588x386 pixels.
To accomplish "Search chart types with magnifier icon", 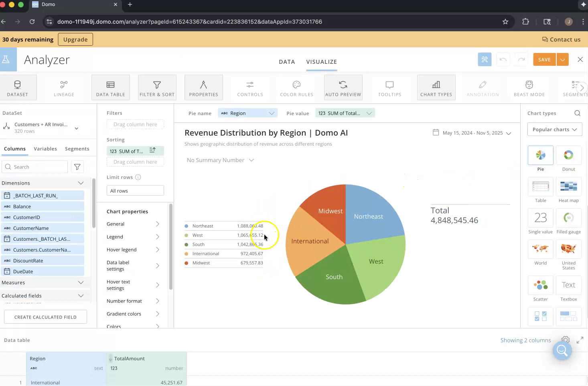I will tap(577, 113).
